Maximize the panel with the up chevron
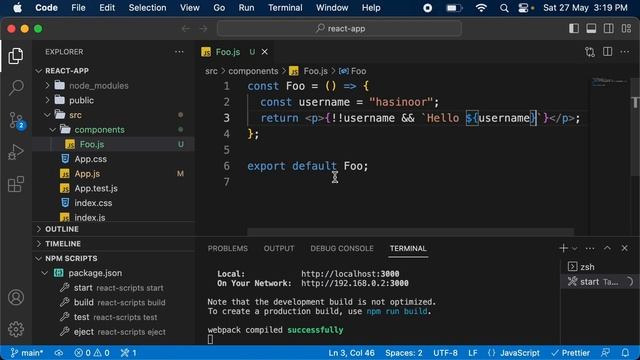 pyautogui.click(x=607, y=248)
